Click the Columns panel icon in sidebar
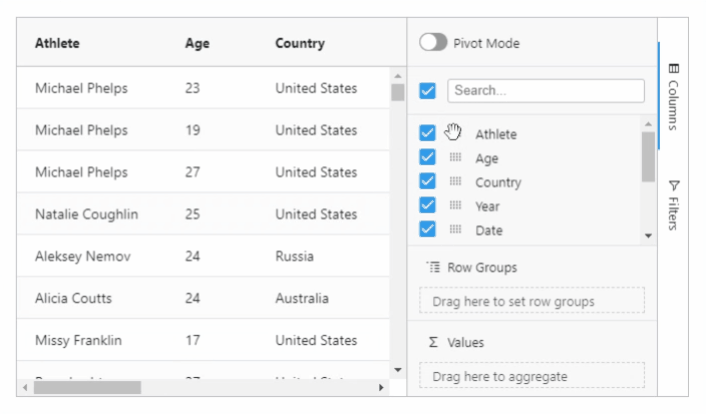Screen dimensions: 706x414 (673, 69)
